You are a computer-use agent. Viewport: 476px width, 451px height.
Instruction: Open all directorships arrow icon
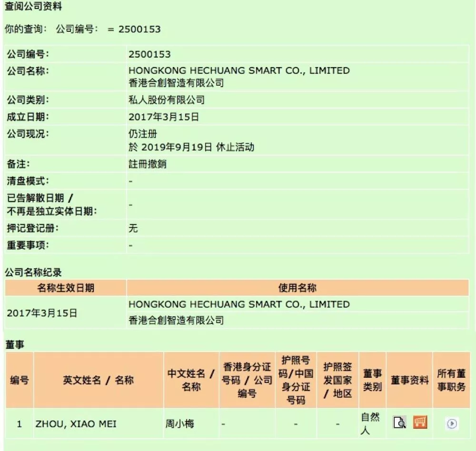pos(452,424)
